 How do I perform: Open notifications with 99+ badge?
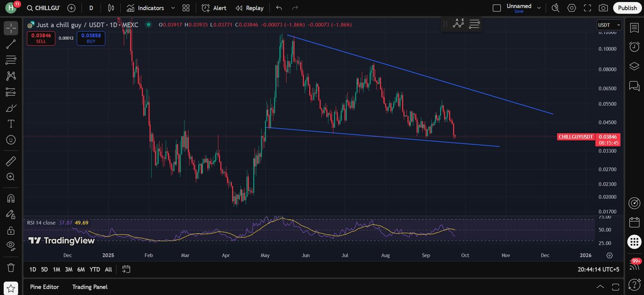pos(634,265)
